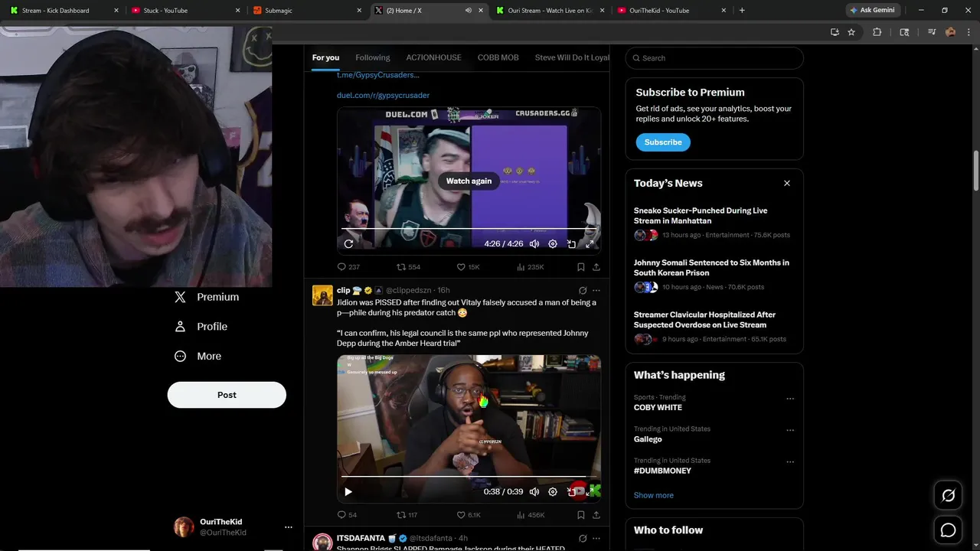
Task: Mute the 0:39 Jidion video
Action: pyautogui.click(x=534, y=491)
